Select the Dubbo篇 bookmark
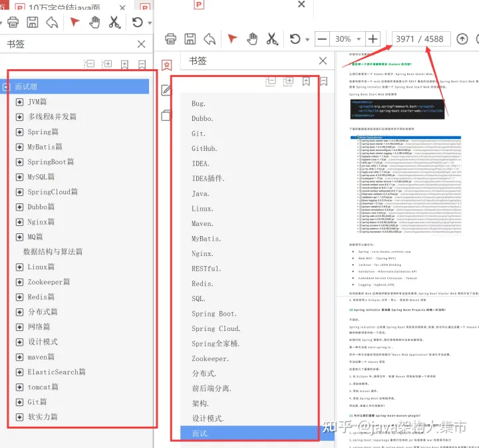 [x=41, y=207]
